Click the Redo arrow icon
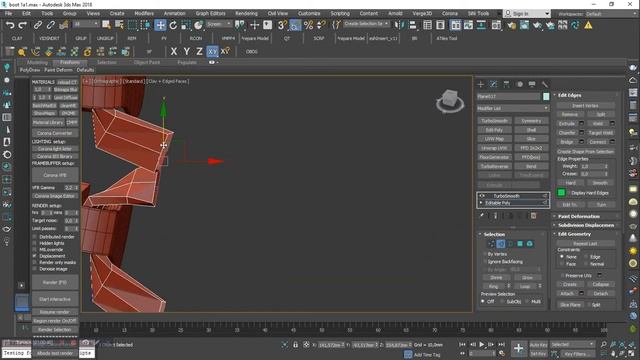Viewport: 640px width, 360px height. click(x=23, y=25)
